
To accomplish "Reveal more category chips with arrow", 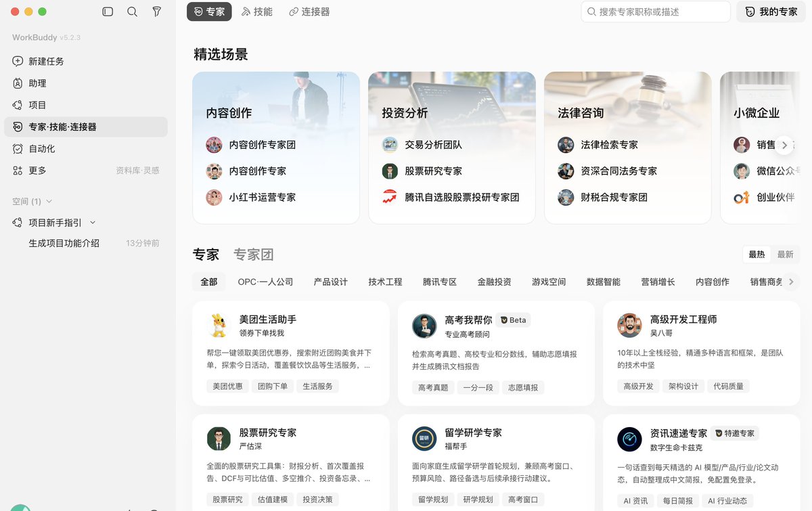I will coord(790,282).
